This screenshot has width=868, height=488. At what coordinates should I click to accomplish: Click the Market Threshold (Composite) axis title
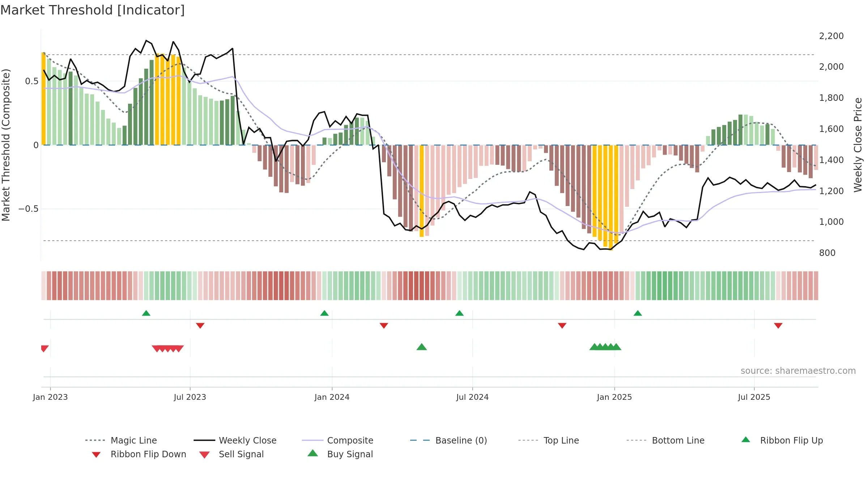6,145
